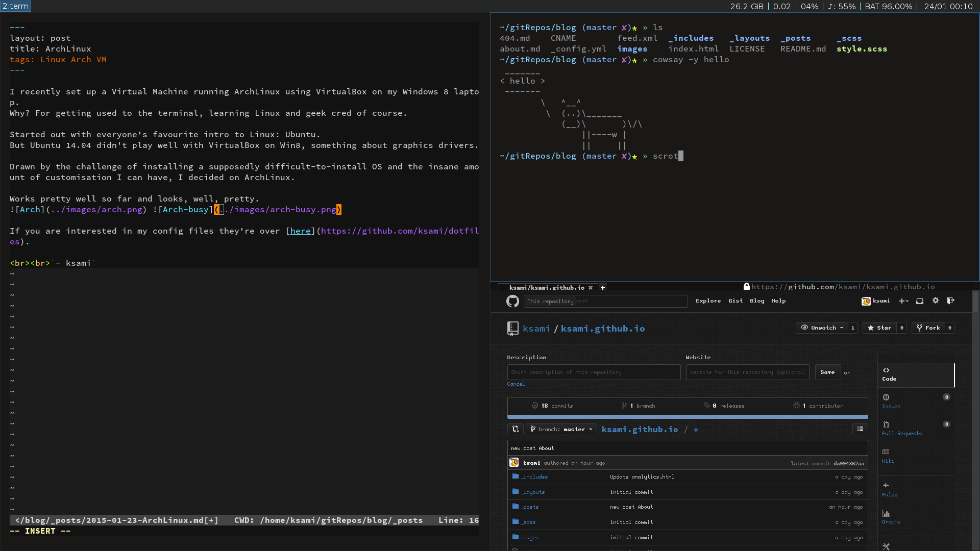Open the Gist menu item
Screen dimensions: 980x551
[x=736, y=301]
